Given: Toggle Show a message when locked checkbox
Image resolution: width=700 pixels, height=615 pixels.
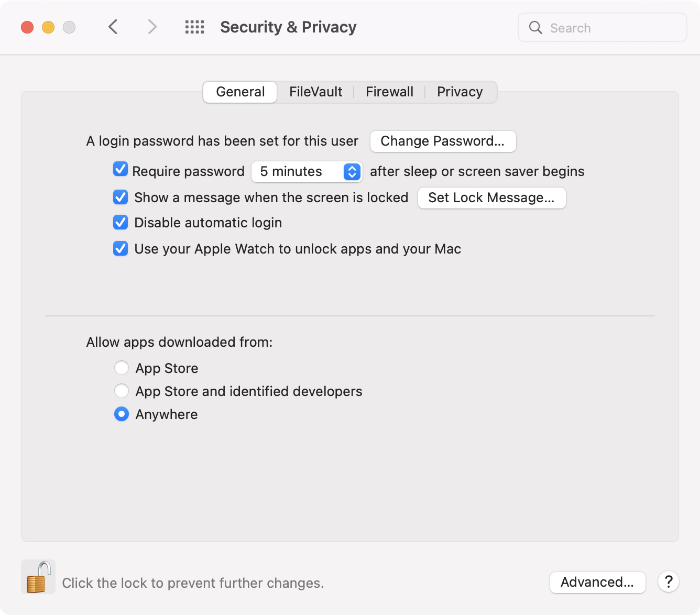Looking at the screenshot, I should point(121,197).
